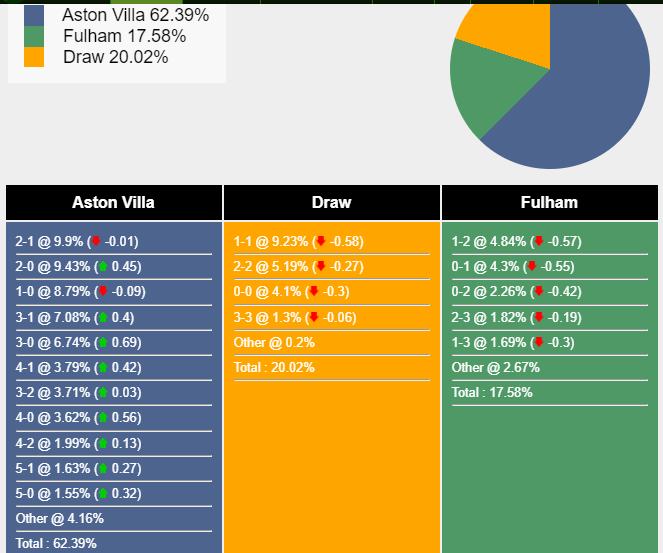The image size is (663, 553).
Task: Select the Aston Villa column header
Action: (114, 203)
